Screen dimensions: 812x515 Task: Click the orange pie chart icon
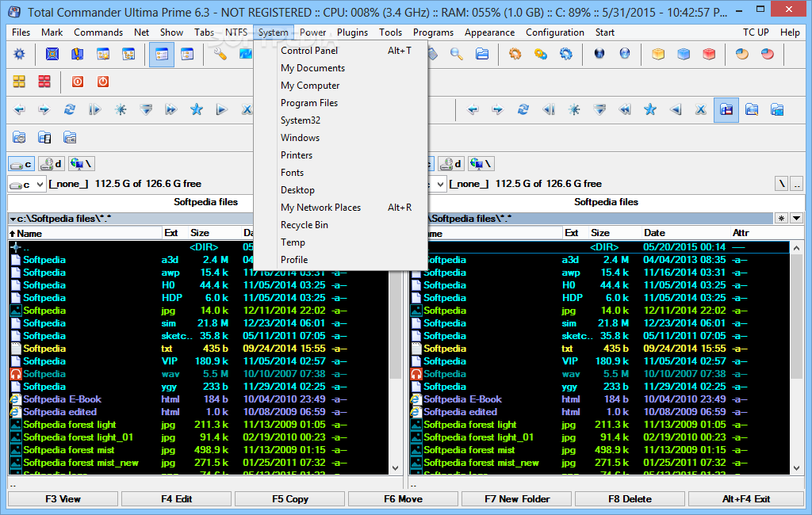pos(742,54)
